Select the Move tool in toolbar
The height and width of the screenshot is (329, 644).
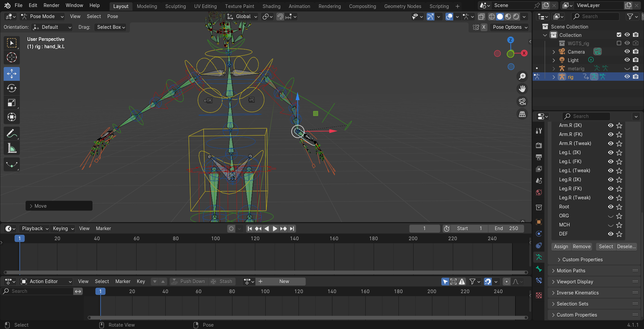(12, 74)
